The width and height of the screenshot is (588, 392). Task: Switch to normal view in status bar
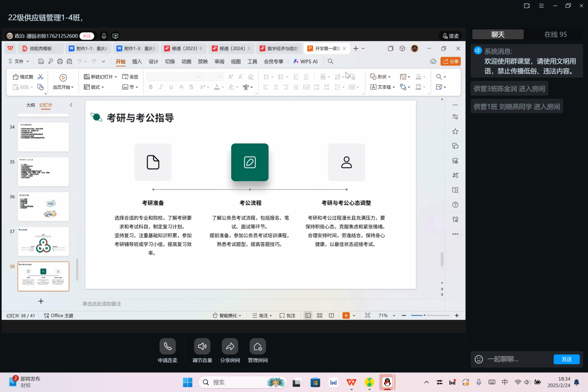[308, 316]
